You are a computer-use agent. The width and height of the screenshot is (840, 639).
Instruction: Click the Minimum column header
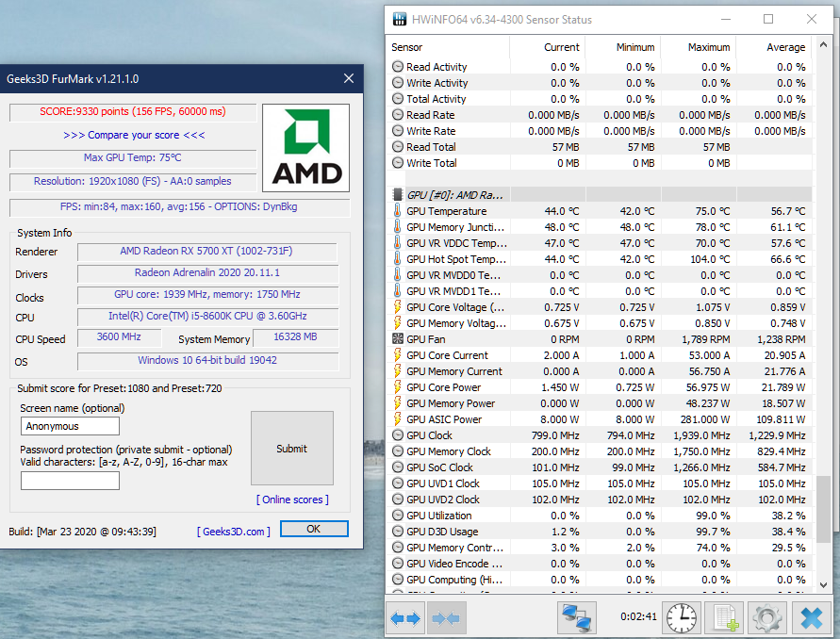click(x=622, y=47)
